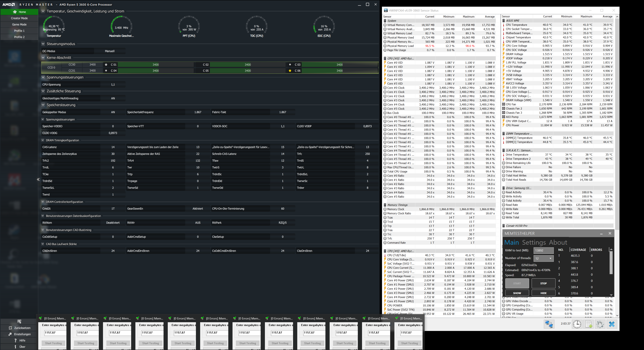The width and height of the screenshot is (644, 350).
Task: Click the HWiNFO vertical scrollbar
Action: pyautogui.click(x=617, y=125)
